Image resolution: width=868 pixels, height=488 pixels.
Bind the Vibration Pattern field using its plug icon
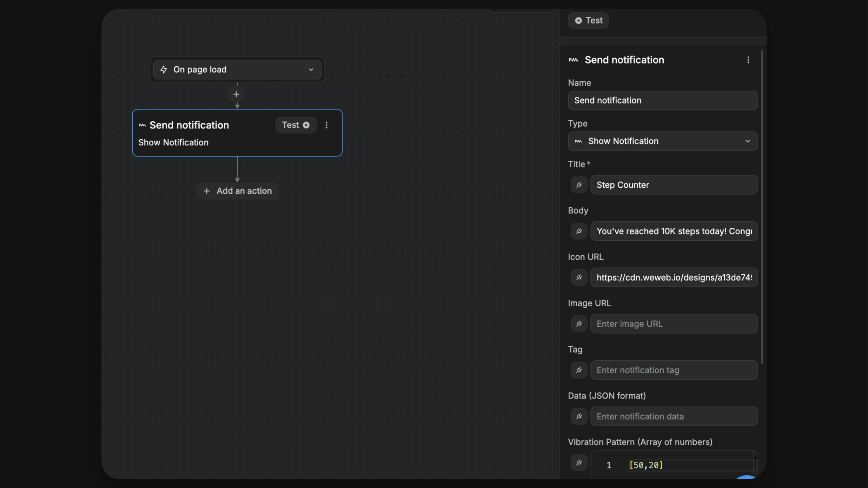click(x=579, y=462)
